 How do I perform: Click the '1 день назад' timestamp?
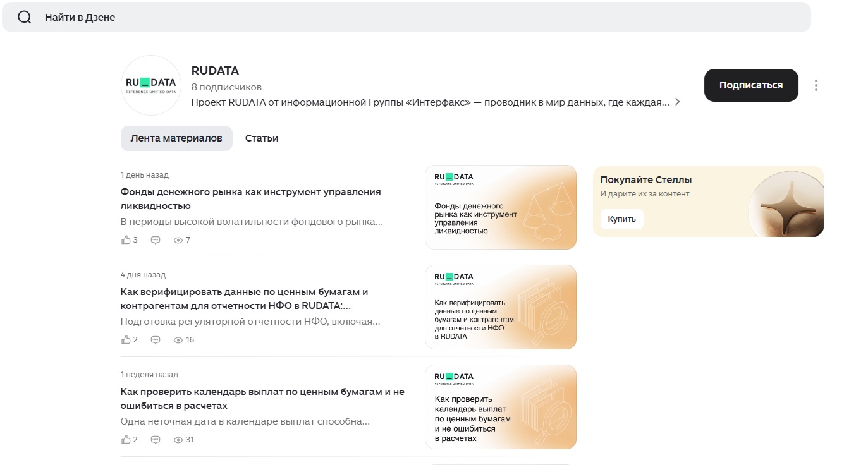145,175
